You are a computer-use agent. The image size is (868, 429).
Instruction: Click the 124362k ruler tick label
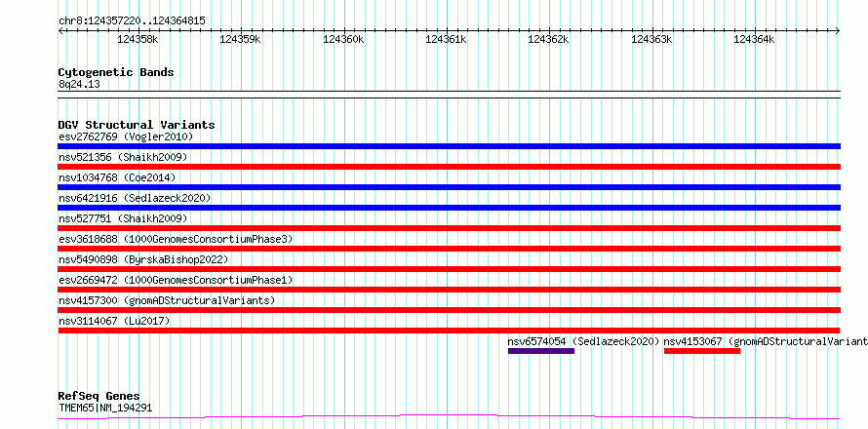click(x=548, y=39)
